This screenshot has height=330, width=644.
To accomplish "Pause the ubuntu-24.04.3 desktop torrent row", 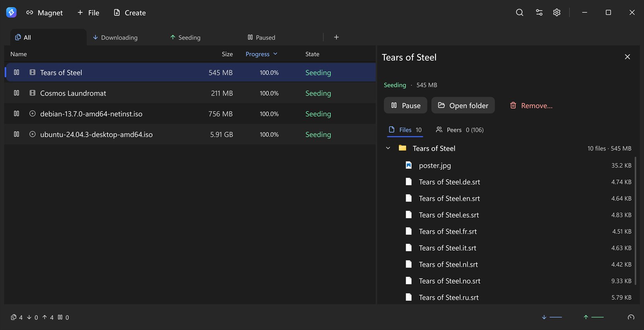I will tap(17, 134).
